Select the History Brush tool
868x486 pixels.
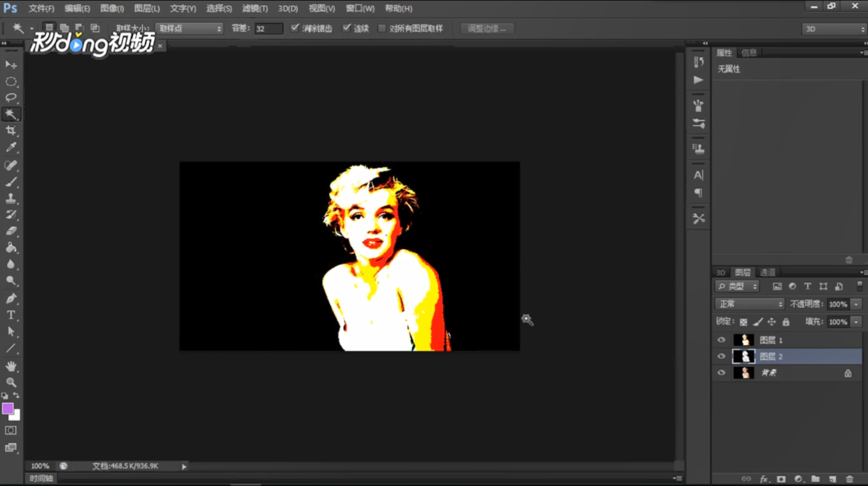click(11, 214)
